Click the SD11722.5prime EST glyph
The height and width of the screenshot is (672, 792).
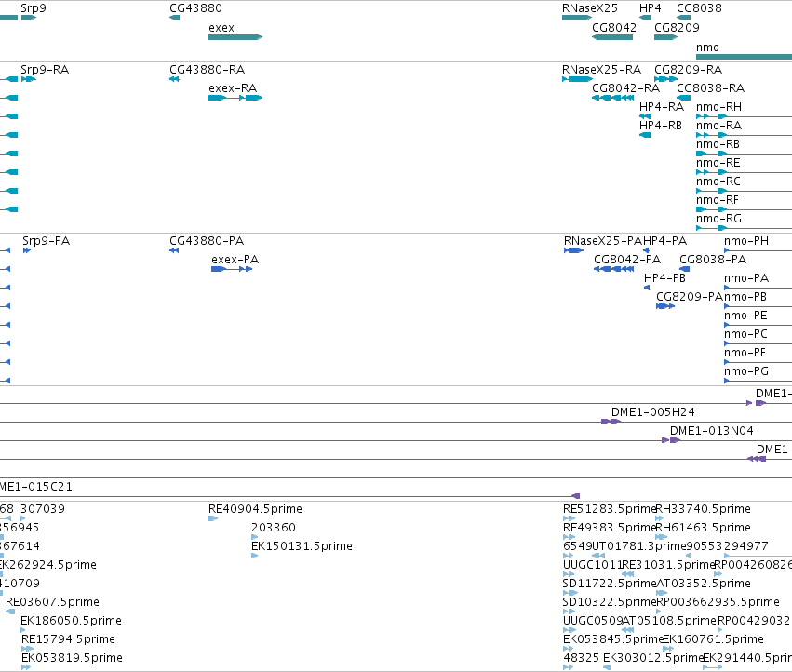pos(571,593)
